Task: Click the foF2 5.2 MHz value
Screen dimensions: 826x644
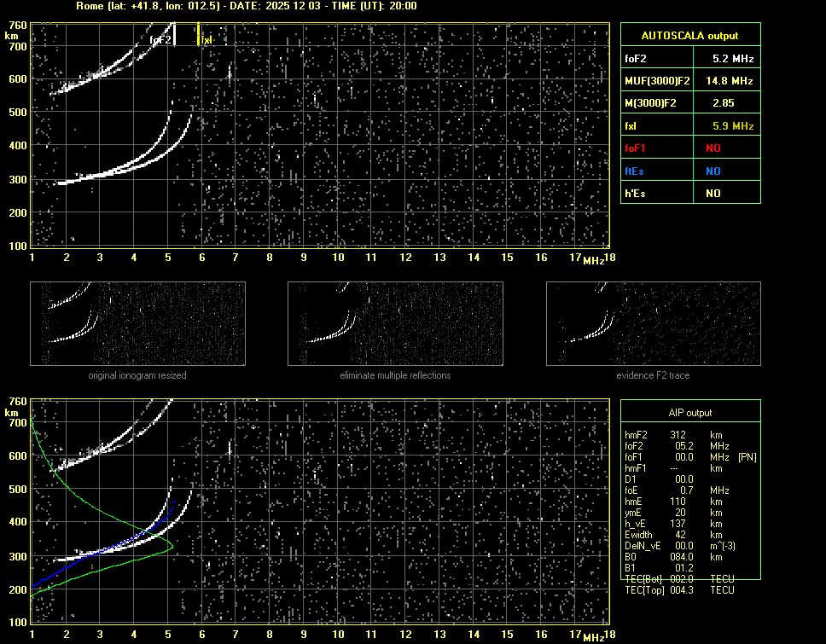Action: [x=732, y=59]
